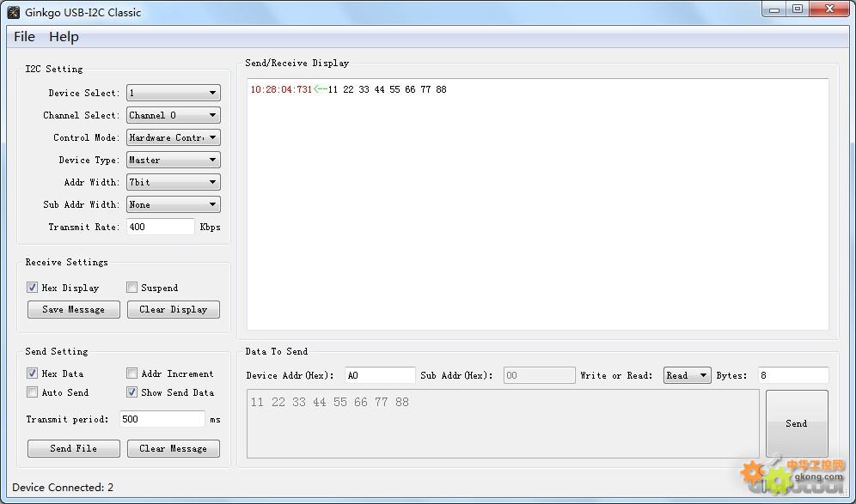Open the Control Mode dropdown

click(x=174, y=137)
